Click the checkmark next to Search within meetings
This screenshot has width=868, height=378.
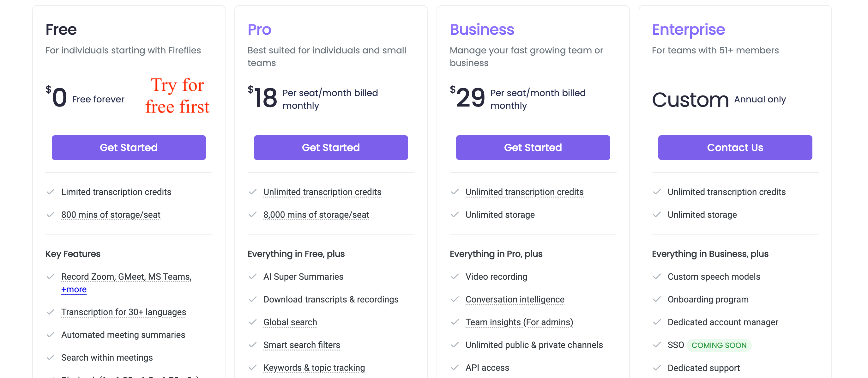pyautogui.click(x=51, y=357)
